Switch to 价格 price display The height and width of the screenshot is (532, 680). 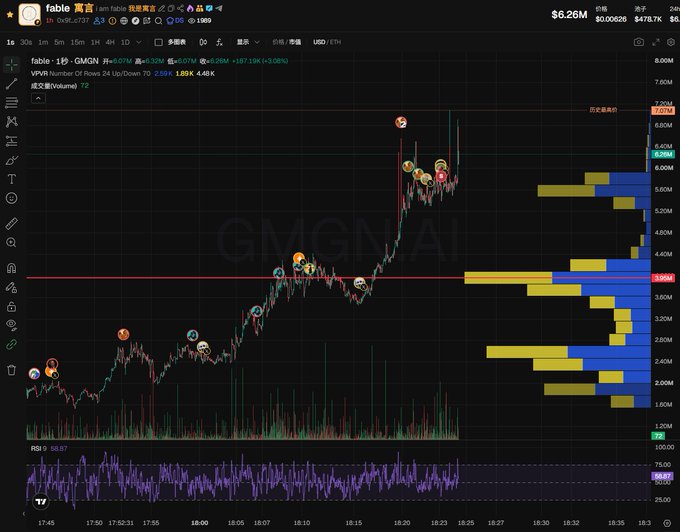click(x=278, y=42)
